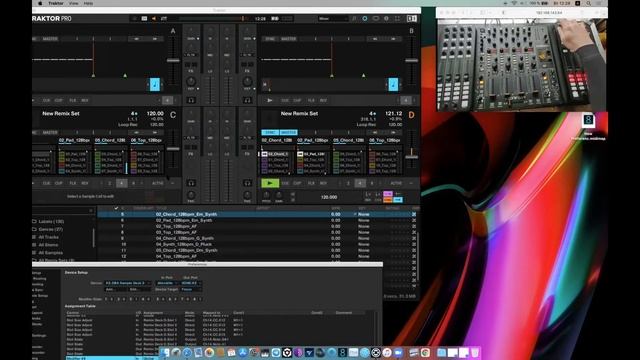Screen dimensions: 640x360
Task: Click headphone cue icon below Deck A filter
Action: [x=191, y=100]
